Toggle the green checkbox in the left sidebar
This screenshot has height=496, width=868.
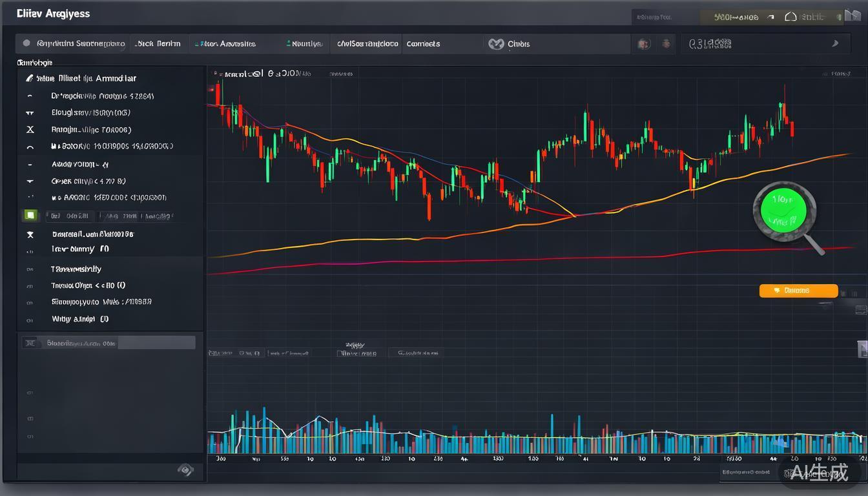(x=30, y=215)
